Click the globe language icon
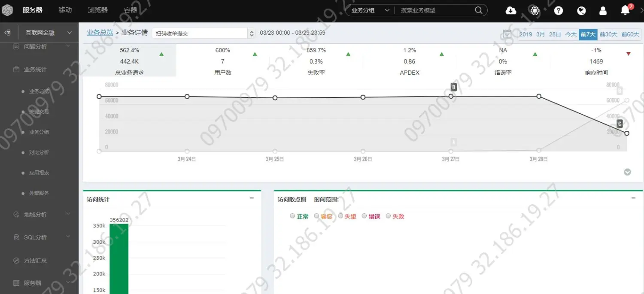The height and width of the screenshot is (294, 644). [581, 10]
